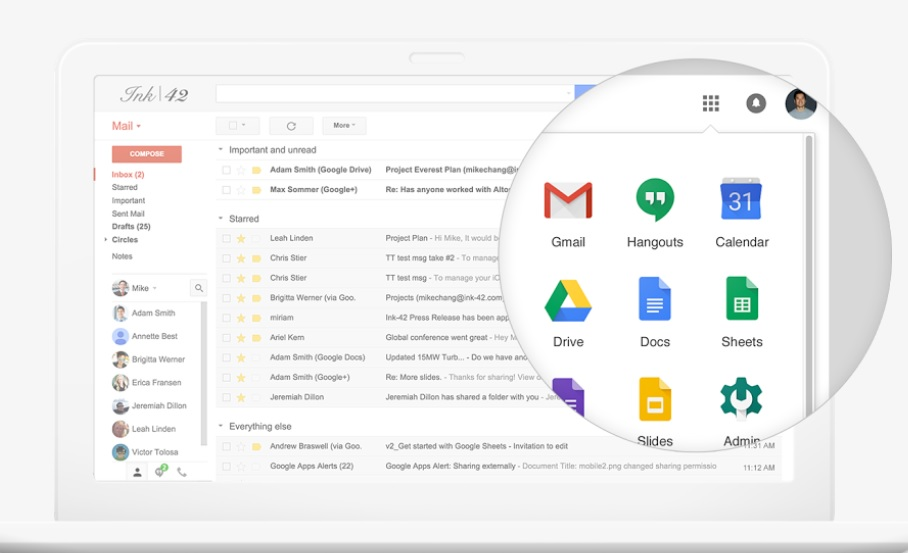Screen dimensions: 908x553
Task: Open the More actions dropdown
Action: [344, 126]
